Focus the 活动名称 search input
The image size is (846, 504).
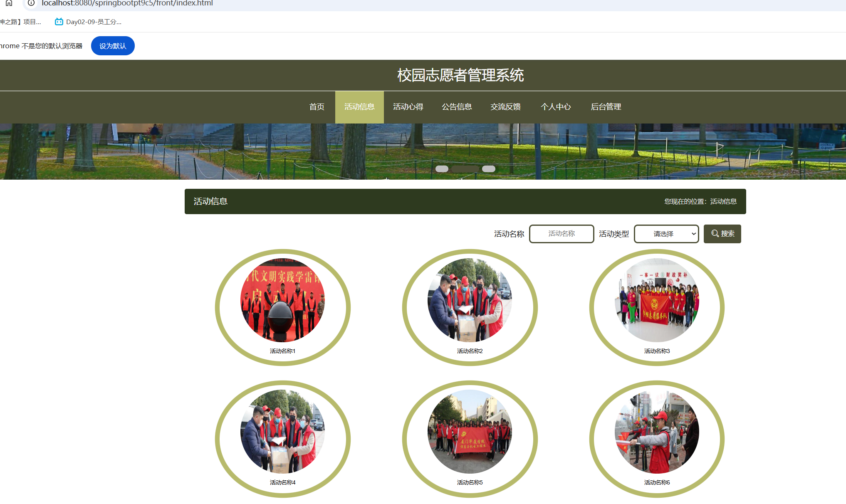pyautogui.click(x=561, y=234)
